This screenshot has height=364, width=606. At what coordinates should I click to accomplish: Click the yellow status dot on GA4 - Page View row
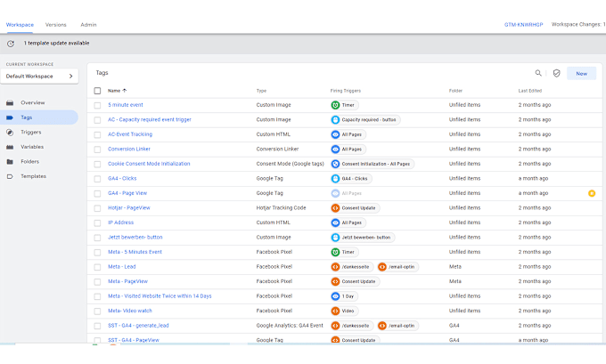tap(592, 193)
